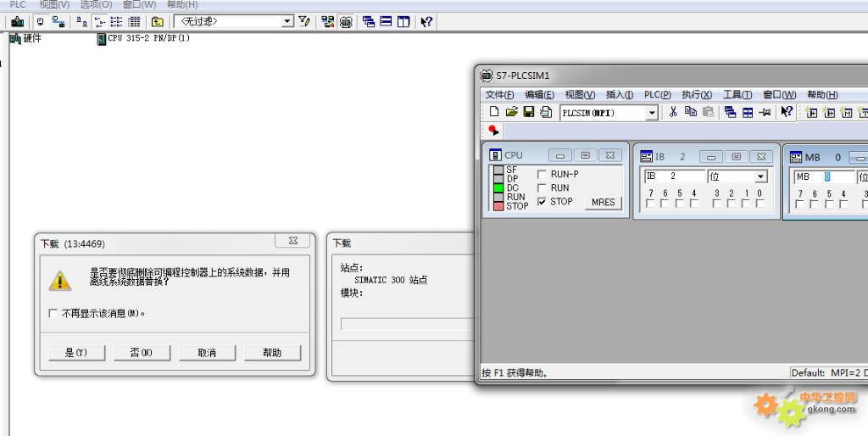The image size is (868, 436).
Task: Click the IB 2 address input field
Action: tap(675, 176)
